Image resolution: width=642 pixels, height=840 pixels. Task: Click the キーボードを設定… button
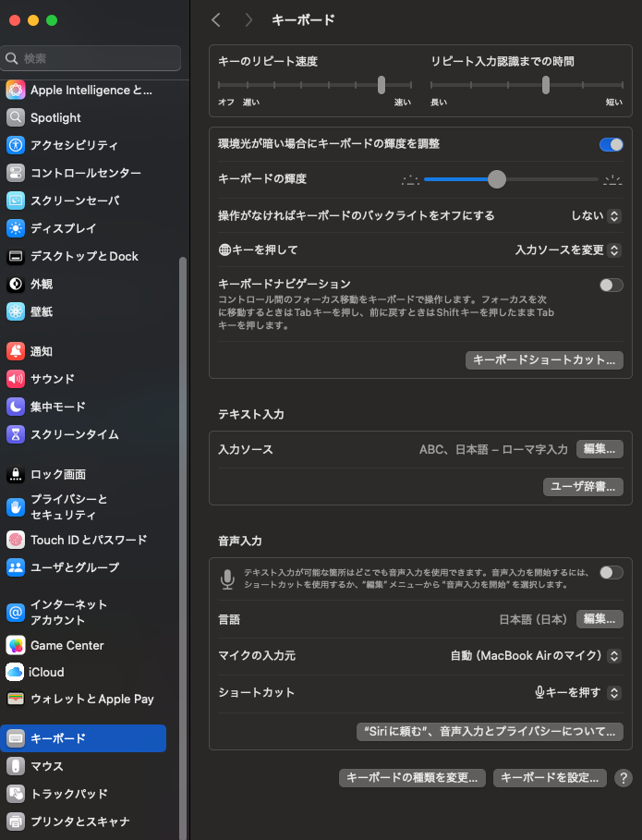[550, 778]
